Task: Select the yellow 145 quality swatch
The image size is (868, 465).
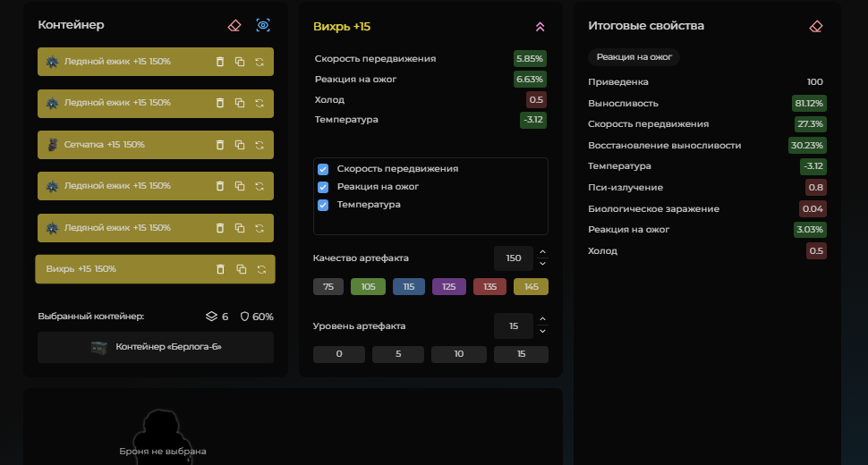Action: click(531, 287)
